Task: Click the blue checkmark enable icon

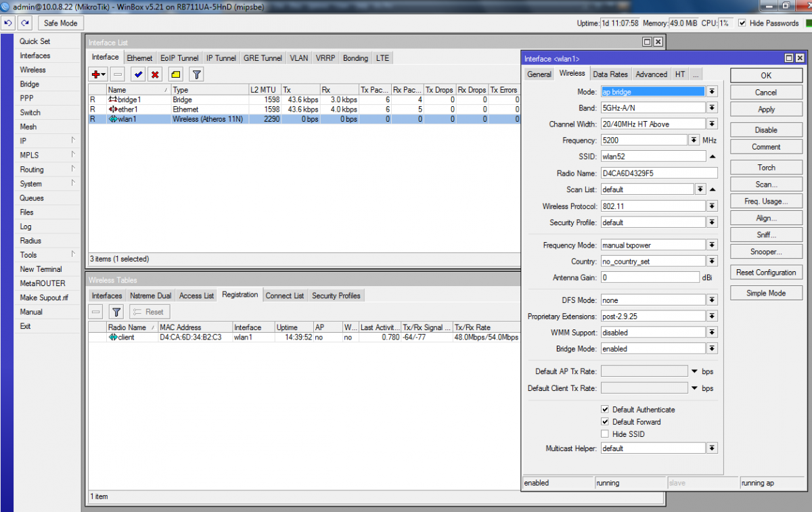Action: 138,74
